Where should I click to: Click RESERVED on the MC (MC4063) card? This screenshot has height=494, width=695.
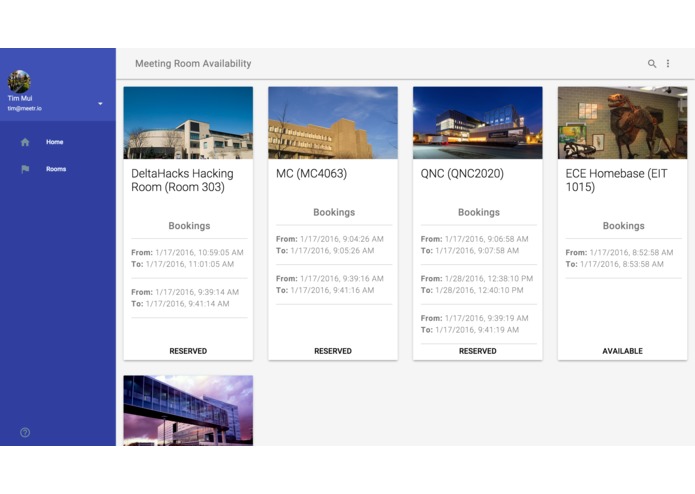(x=333, y=351)
